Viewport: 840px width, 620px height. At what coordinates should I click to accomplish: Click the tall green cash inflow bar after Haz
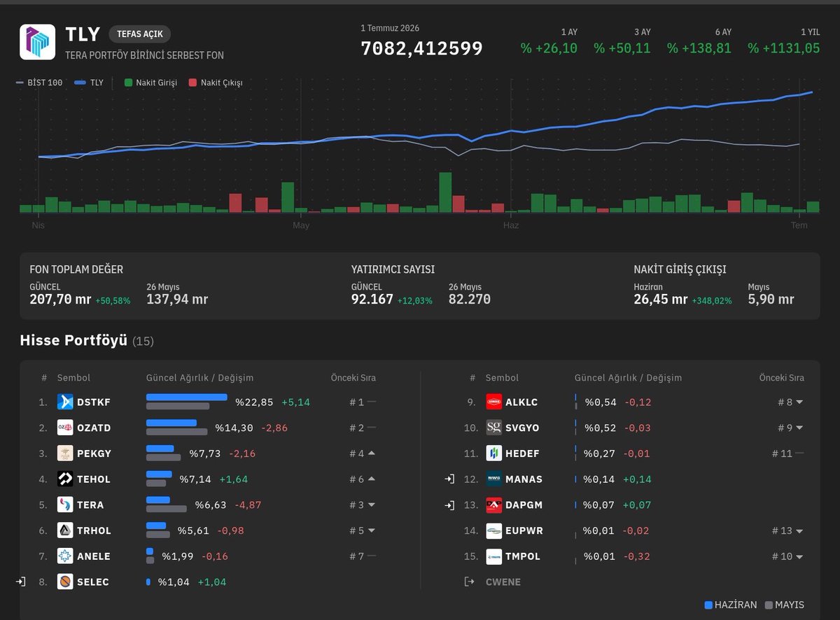pyautogui.click(x=538, y=203)
